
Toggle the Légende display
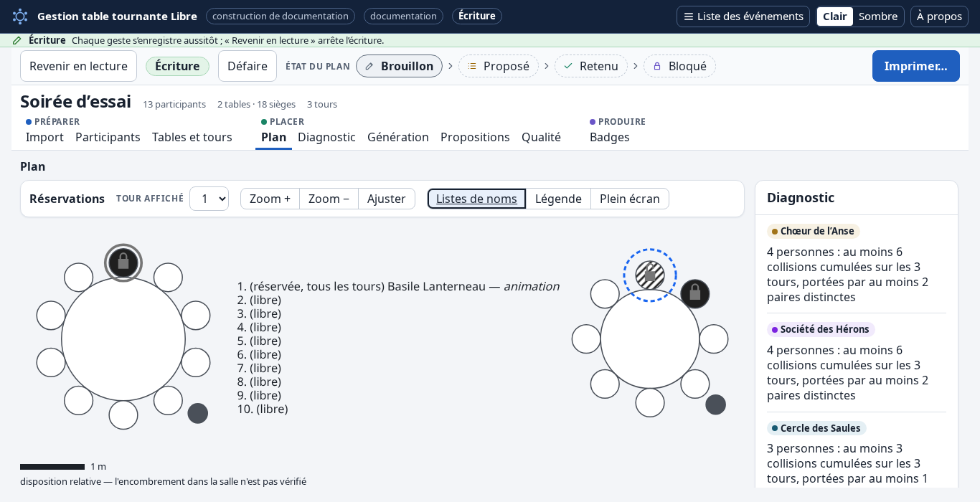point(558,199)
